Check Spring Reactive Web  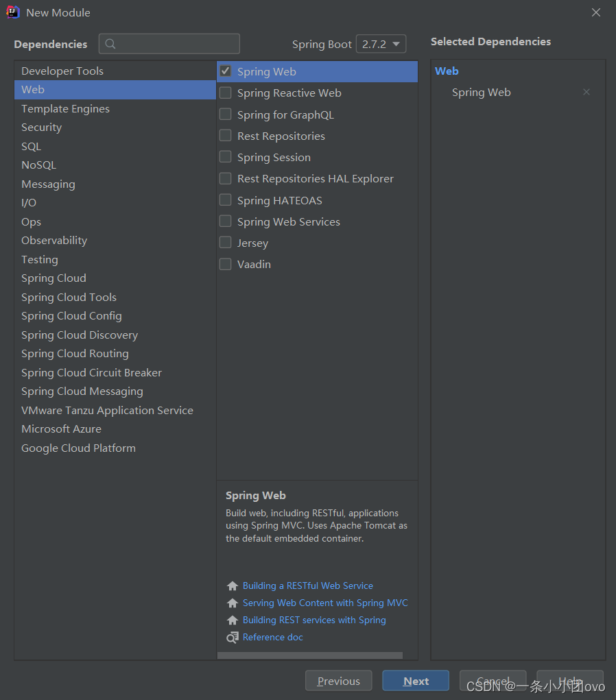pos(225,93)
